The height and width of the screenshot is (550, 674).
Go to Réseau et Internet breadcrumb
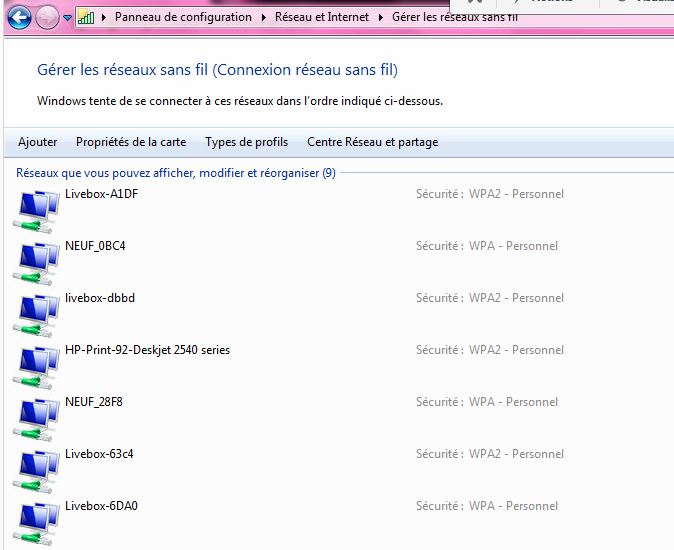pos(323,17)
